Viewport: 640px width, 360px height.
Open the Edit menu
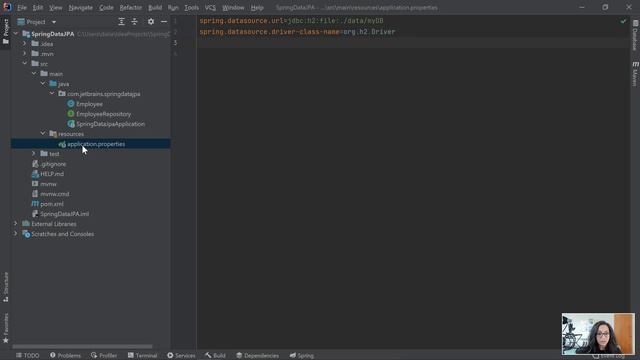38,8
